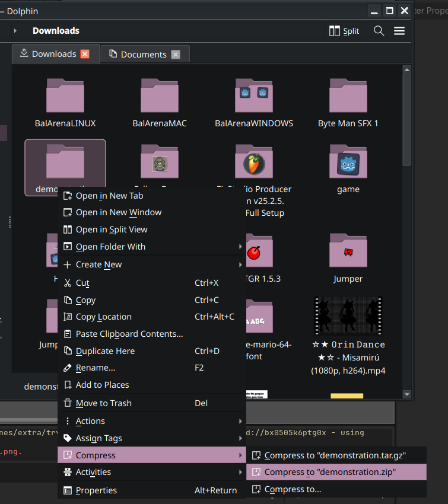Expand the Open Folder With submenu arrow
The image size is (448, 504).
pos(240,247)
